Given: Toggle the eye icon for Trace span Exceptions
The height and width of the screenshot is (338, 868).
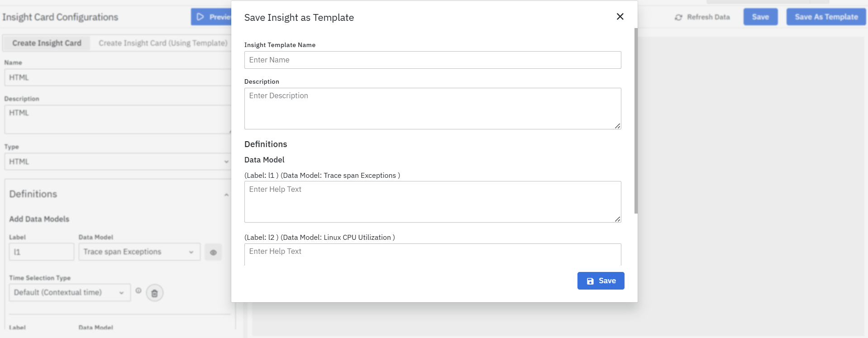Looking at the screenshot, I should 213,252.
